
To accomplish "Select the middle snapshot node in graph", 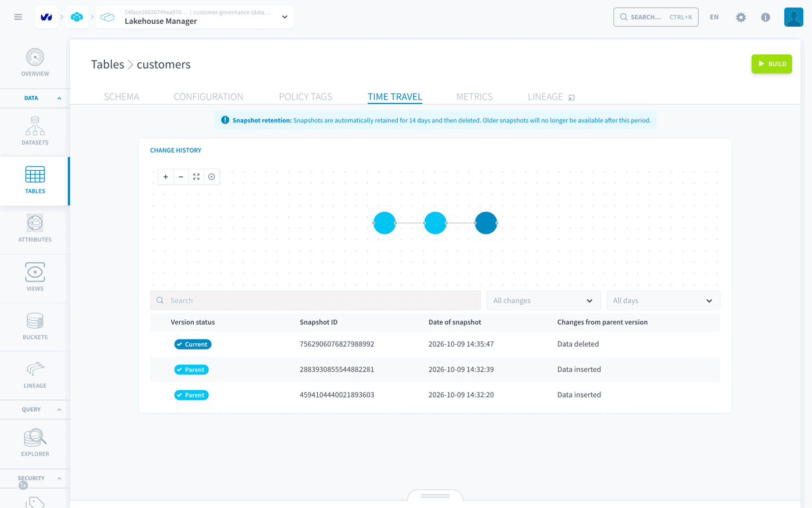I will coord(435,223).
